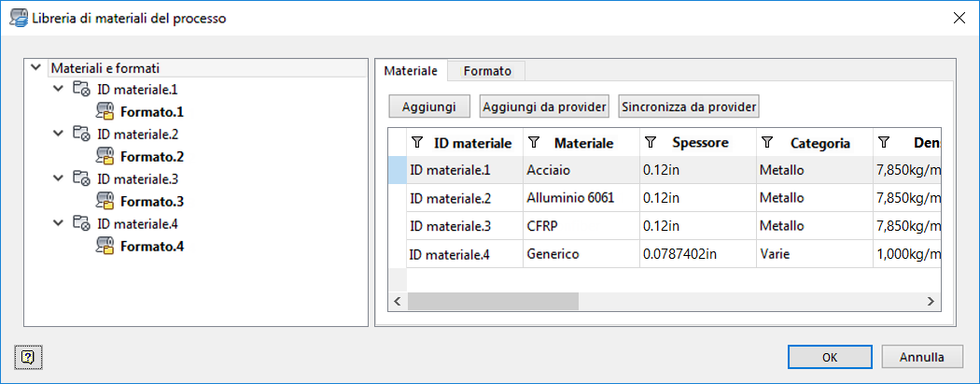Click the Formato.4 icon in tree

click(105, 247)
